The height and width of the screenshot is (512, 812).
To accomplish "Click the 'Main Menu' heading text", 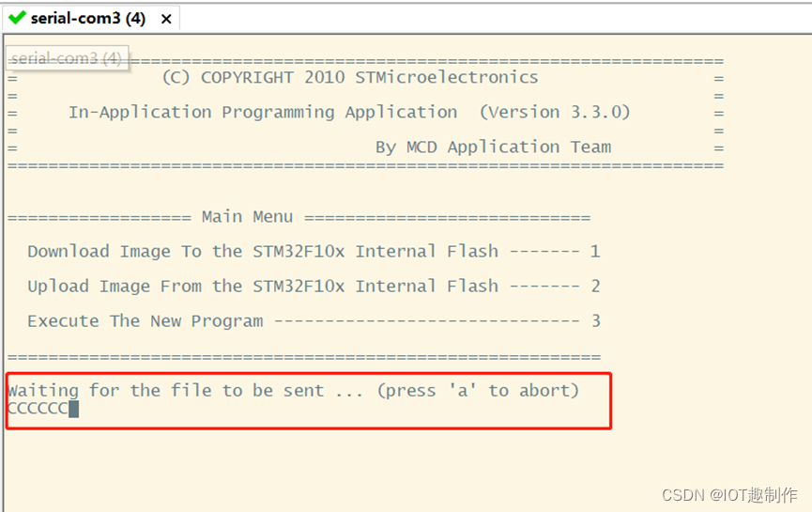I will click(248, 217).
